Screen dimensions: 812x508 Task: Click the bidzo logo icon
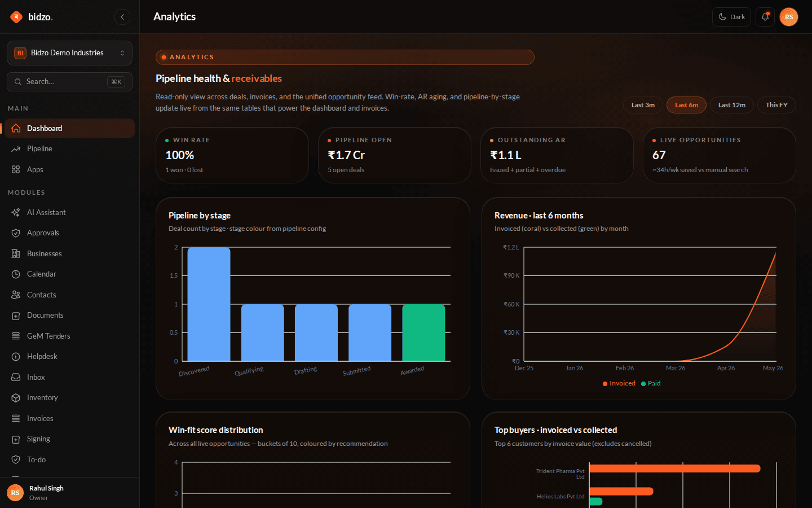[x=16, y=17]
